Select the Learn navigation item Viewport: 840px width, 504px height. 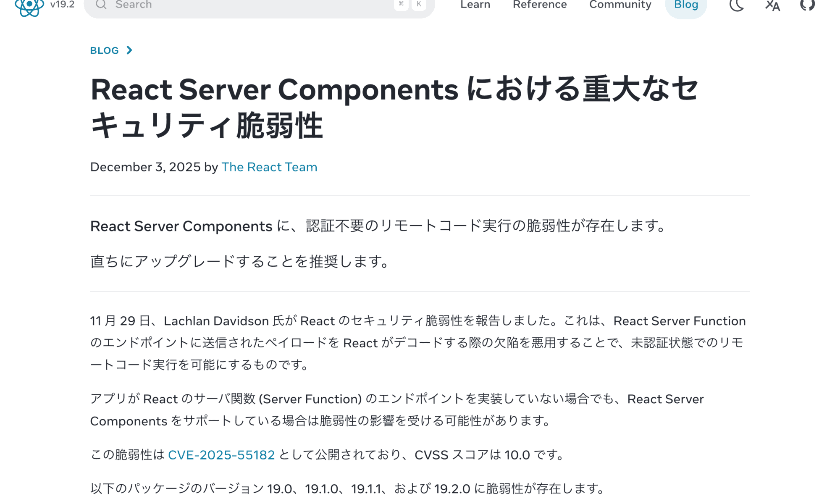click(475, 5)
